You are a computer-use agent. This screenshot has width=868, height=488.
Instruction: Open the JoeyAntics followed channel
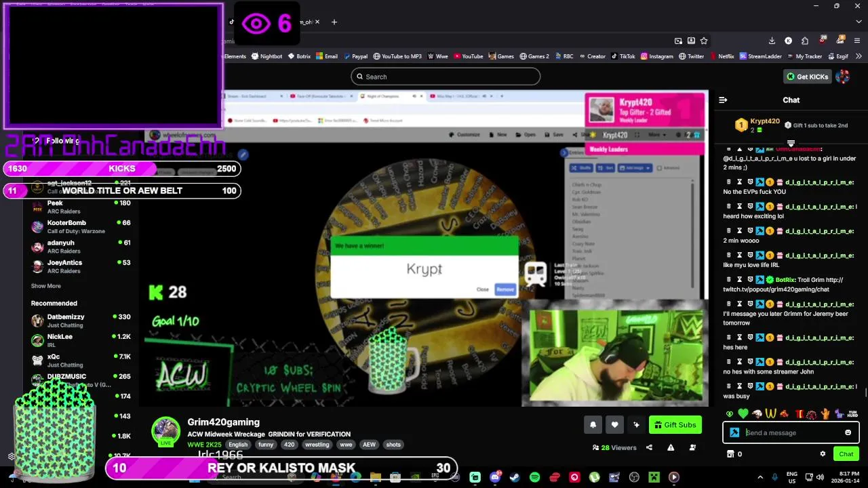[x=81, y=266]
